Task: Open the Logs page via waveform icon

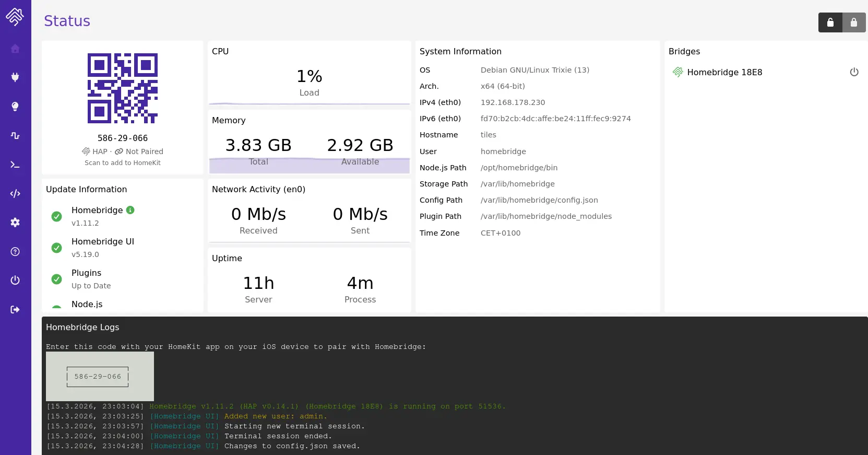Action: [x=15, y=136]
